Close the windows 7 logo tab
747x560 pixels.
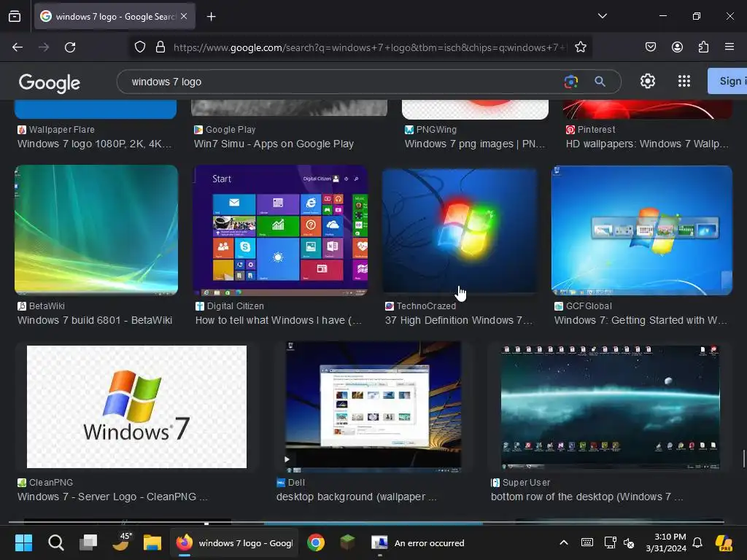point(184,16)
